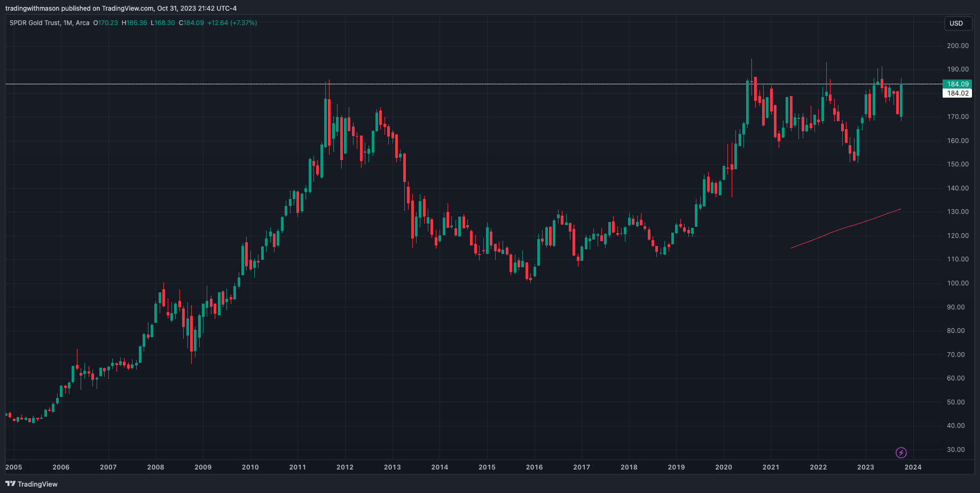Click the open value O170.23
This screenshot has height=493, width=980.
(x=106, y=23)
